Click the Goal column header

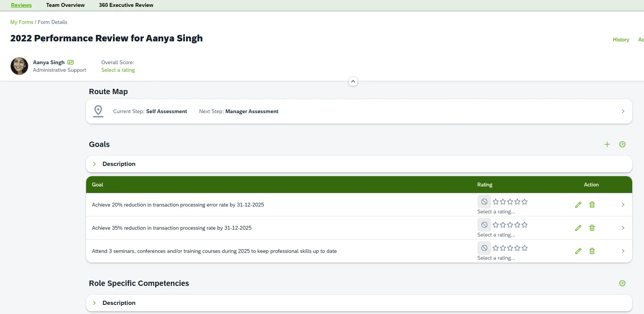[x=97, y=185]
